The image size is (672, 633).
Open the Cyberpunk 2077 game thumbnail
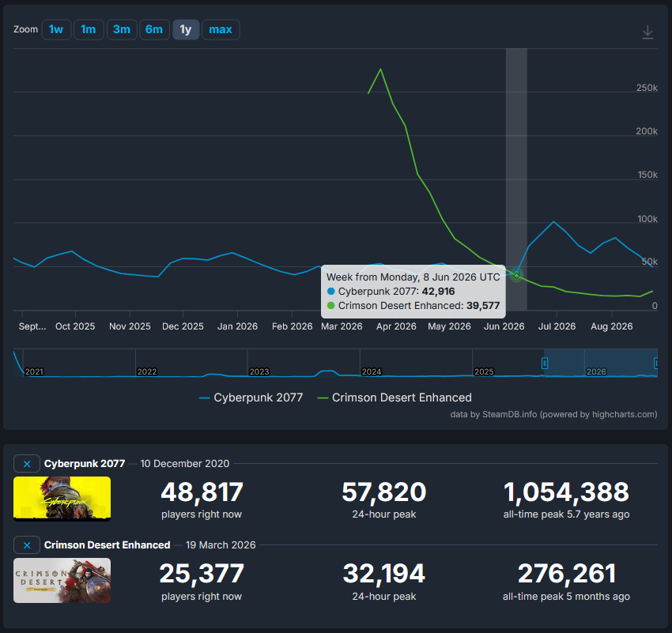click(x=62, y=499)
